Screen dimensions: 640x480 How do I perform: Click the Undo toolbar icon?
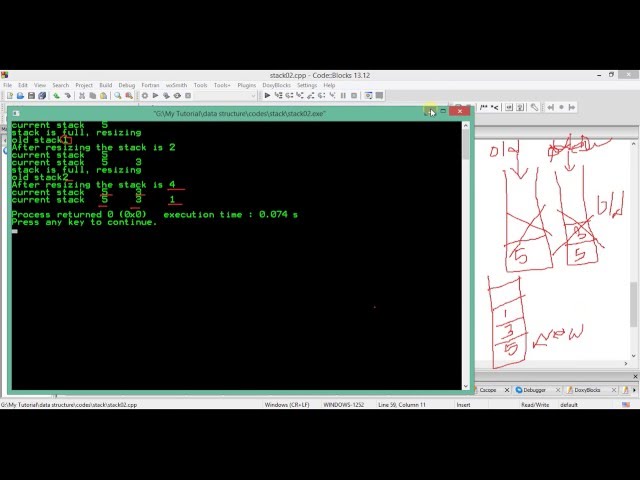click(56, 96)
